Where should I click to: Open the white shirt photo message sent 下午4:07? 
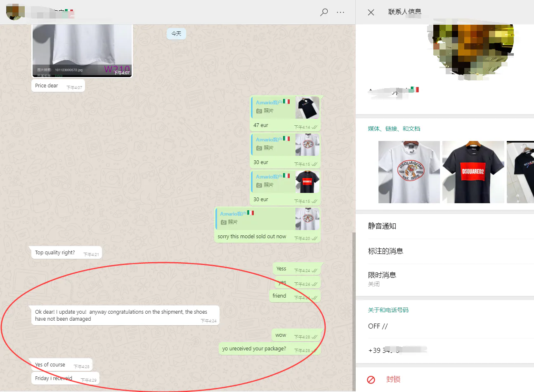pos(82,50)
